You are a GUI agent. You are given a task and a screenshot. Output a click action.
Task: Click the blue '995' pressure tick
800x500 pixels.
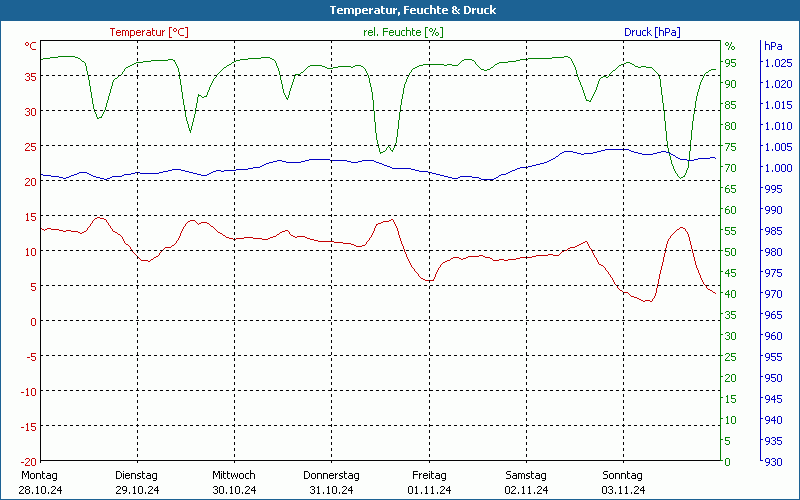coord(773,189)
